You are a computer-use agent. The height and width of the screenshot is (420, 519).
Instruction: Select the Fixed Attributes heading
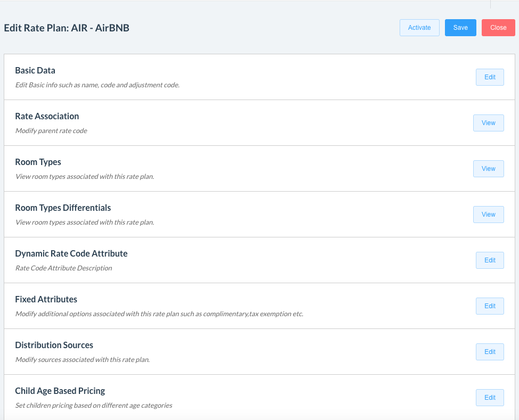click(x=46, y=299)
